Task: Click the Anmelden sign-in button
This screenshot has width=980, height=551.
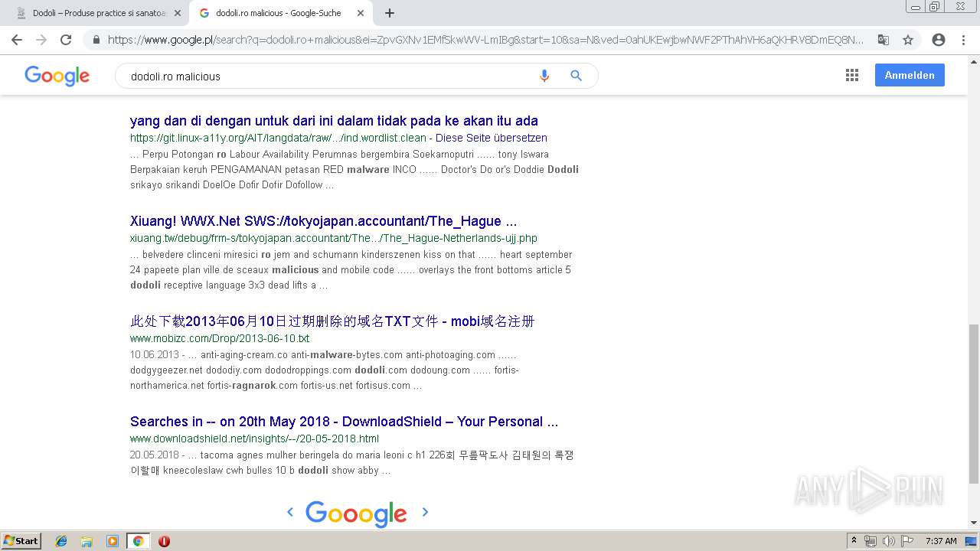Action: click(x=910, y=75)
